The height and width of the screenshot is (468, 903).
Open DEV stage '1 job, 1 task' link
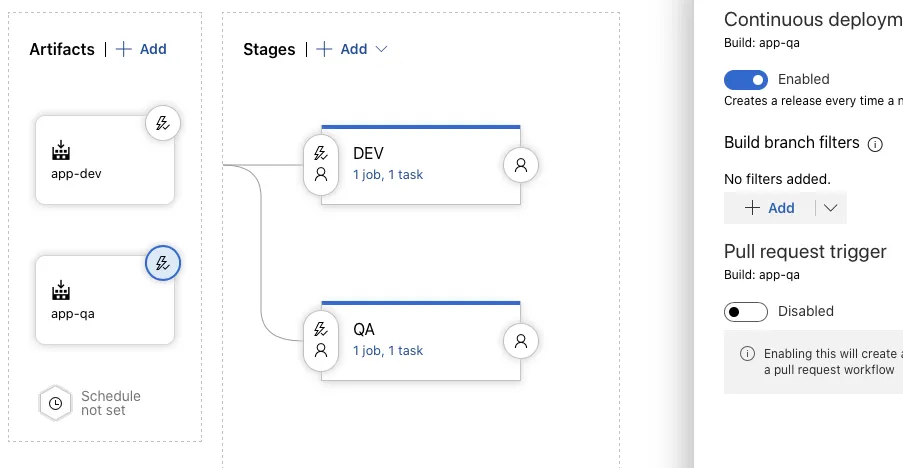(x=388, y=175)
